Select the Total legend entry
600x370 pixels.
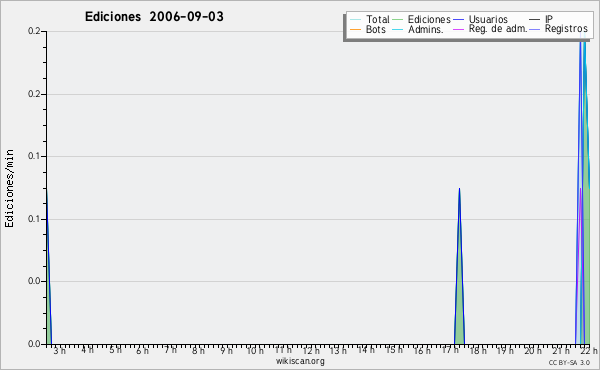[370, 19]
